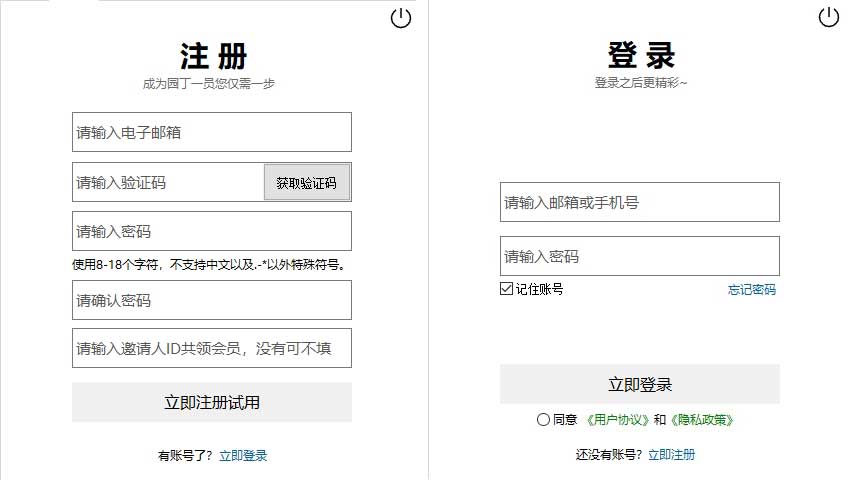Focus the 请输入邮箱或手机号 field
This screenshot has width=850, height=480.
point(640,202)
